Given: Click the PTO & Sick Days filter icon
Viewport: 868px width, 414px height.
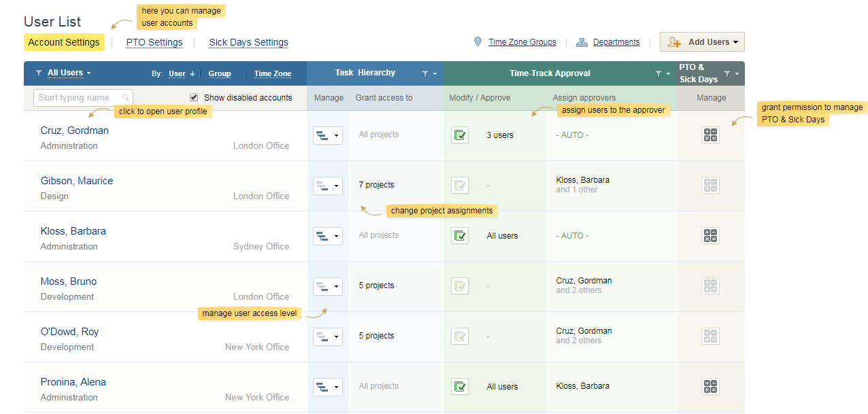Looking at the screenshot, I should [727, 73].
